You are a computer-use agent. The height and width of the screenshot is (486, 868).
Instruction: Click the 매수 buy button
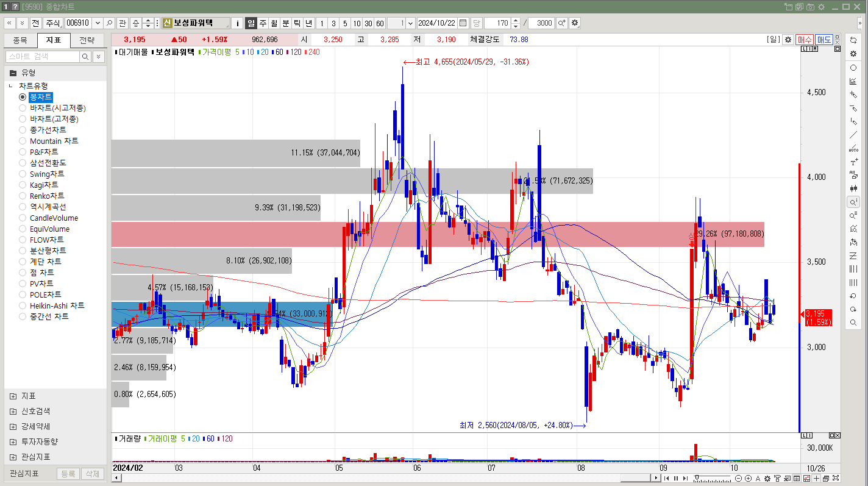[805, 39]
